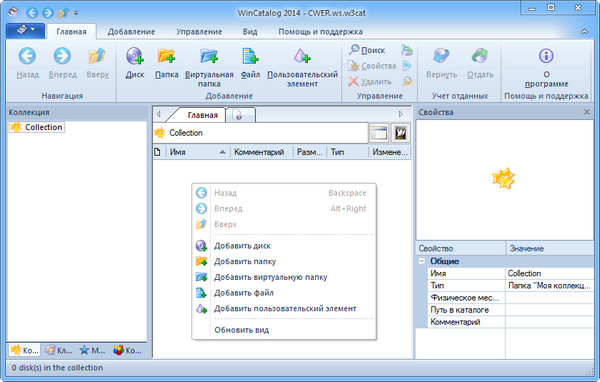This screenshot has width=600, height=382.
Task: Click Вперед in the context menu
Action: [284, 209]
